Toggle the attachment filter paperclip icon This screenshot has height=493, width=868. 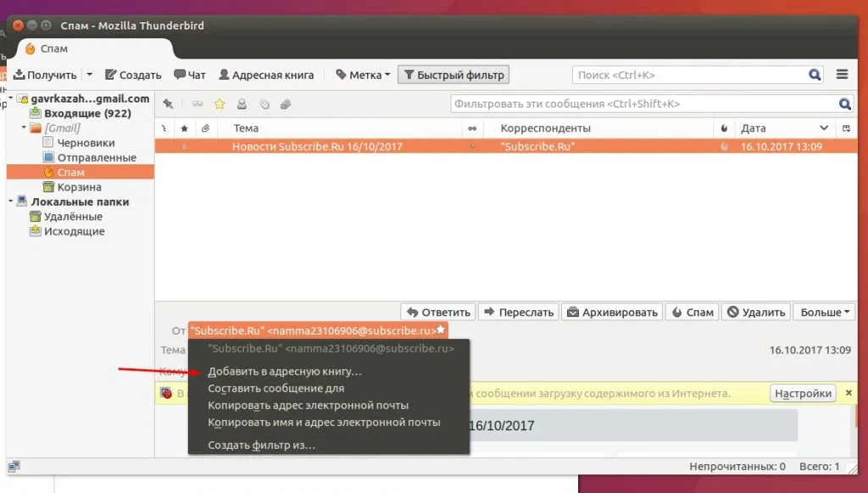[286, 104]
